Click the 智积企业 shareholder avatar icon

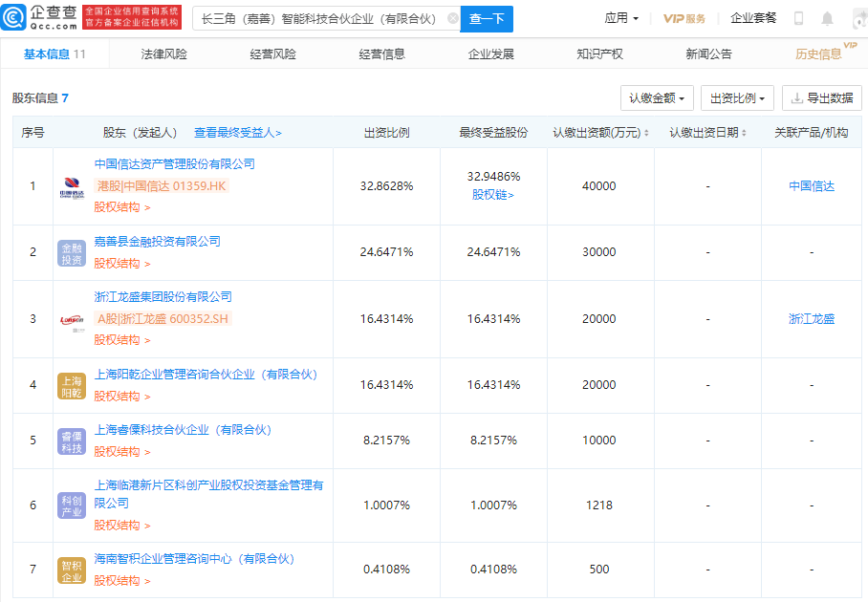pyautogui.click(x=72, y=571)
